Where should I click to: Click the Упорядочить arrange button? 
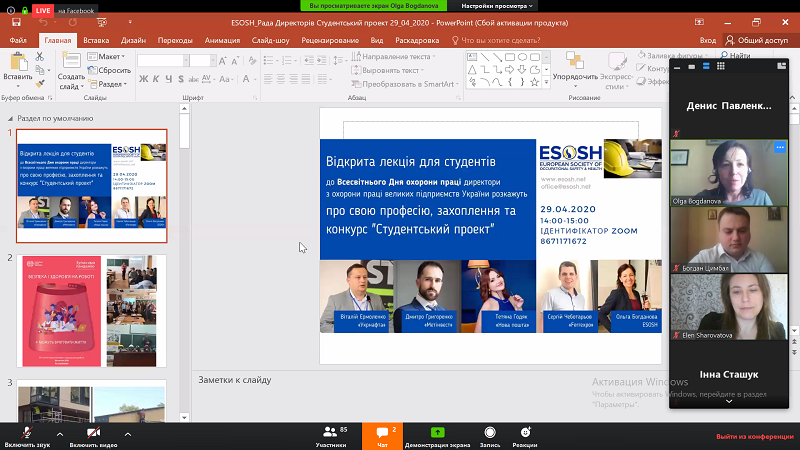[576, 69]
